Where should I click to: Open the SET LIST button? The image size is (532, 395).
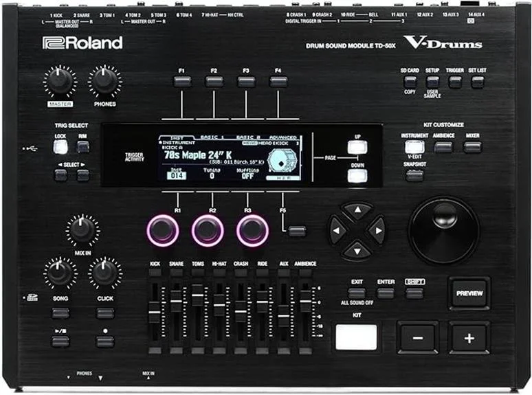[478, 82]
